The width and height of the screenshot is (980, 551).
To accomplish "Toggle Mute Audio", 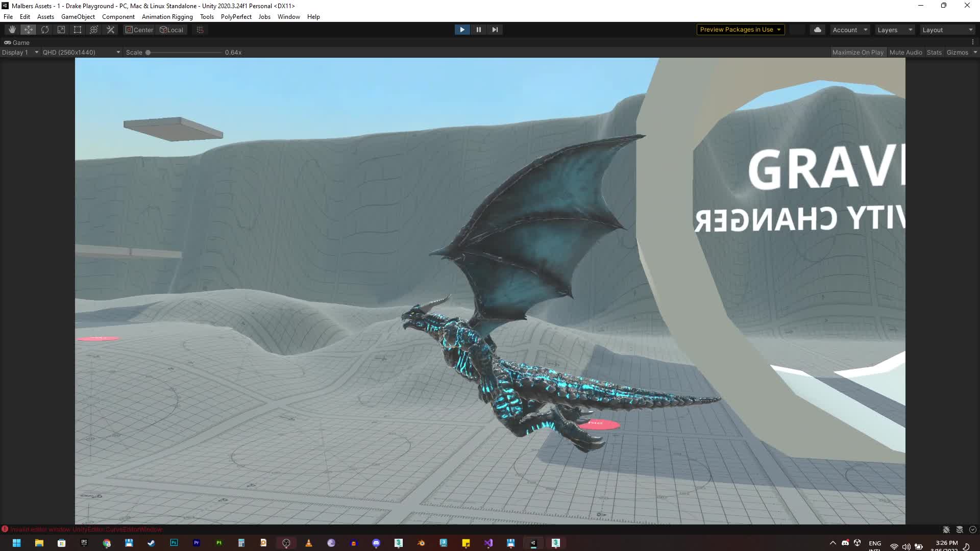I will pyautogui.click(x=905, y=52).
